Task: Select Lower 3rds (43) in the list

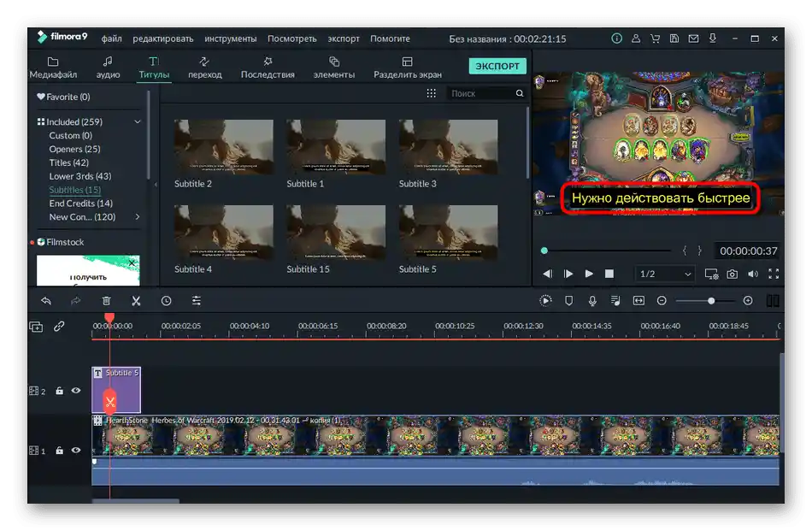Action: (x=80, y=176)
